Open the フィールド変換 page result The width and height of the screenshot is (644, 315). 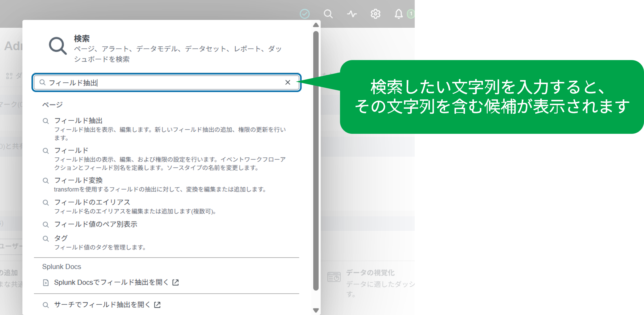coord(78,180)
